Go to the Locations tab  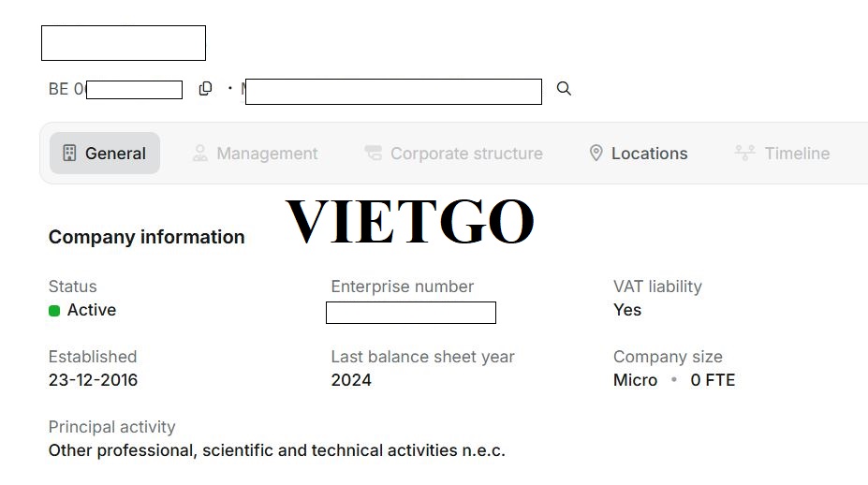[638, 154]
